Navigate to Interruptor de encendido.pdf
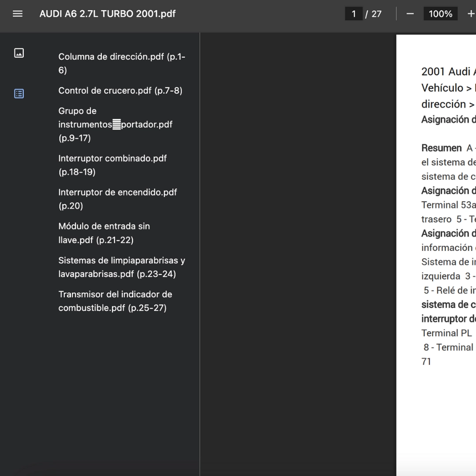 [x=117, y=199]
